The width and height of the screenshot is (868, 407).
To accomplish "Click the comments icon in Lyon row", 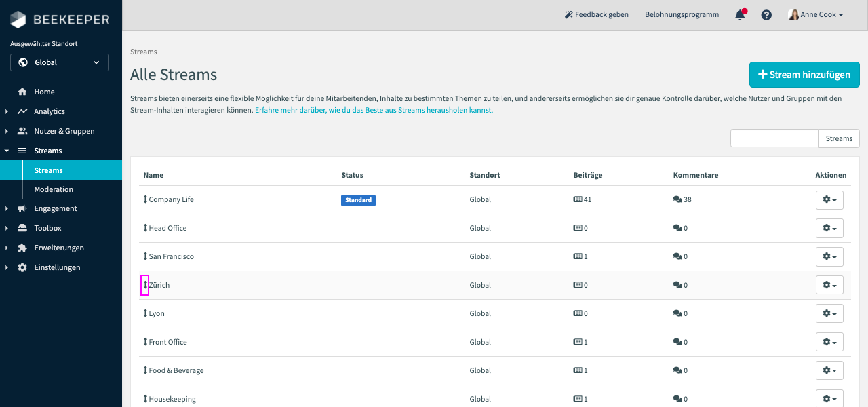I will click(677, 313).
